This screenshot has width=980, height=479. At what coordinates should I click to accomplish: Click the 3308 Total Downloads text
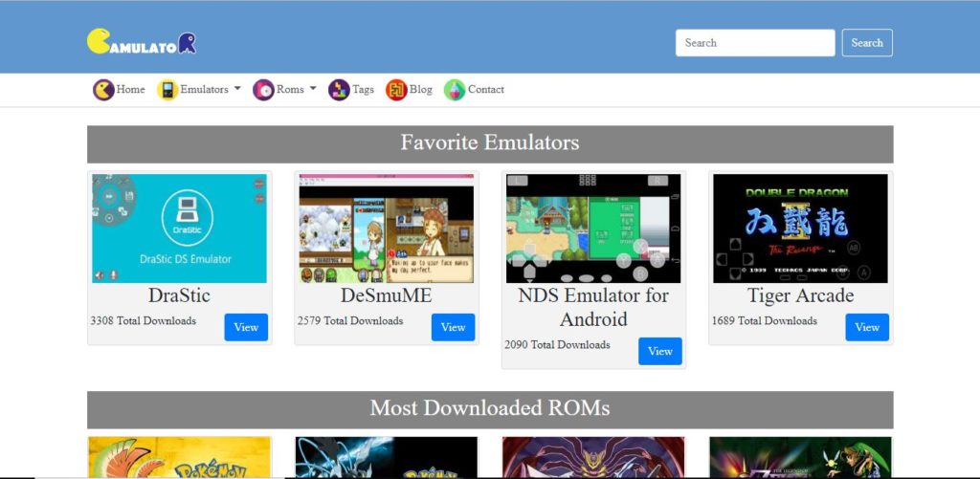coord(144,321)
